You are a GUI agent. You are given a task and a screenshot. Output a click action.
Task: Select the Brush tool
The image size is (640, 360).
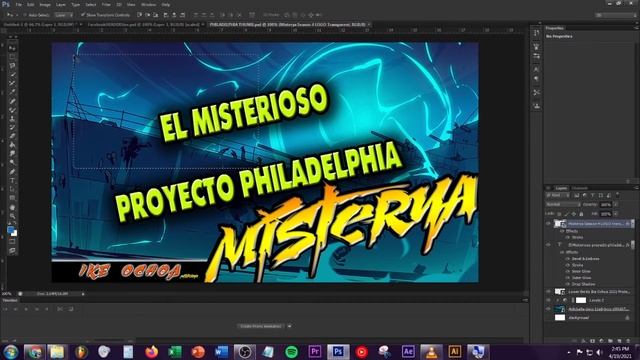tap(12, 110)
